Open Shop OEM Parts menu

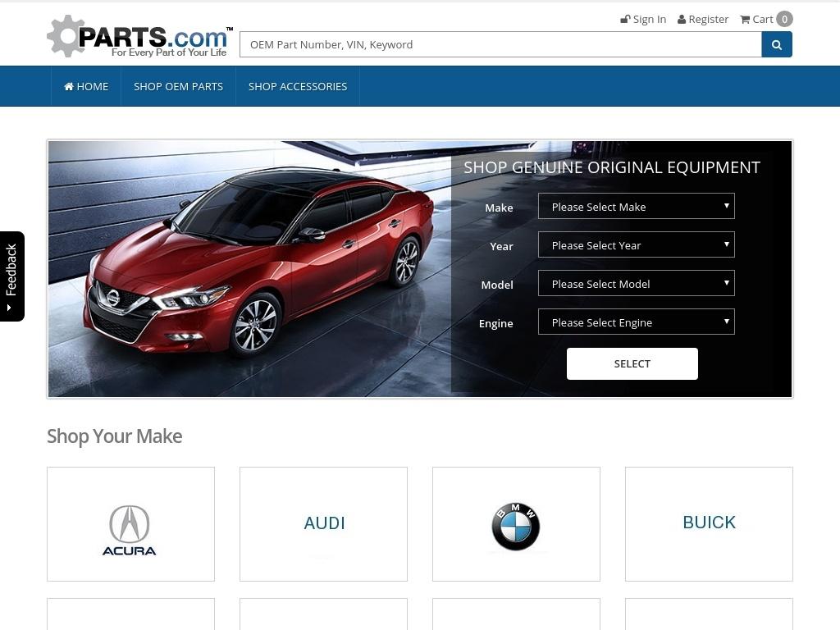[178, 86]
